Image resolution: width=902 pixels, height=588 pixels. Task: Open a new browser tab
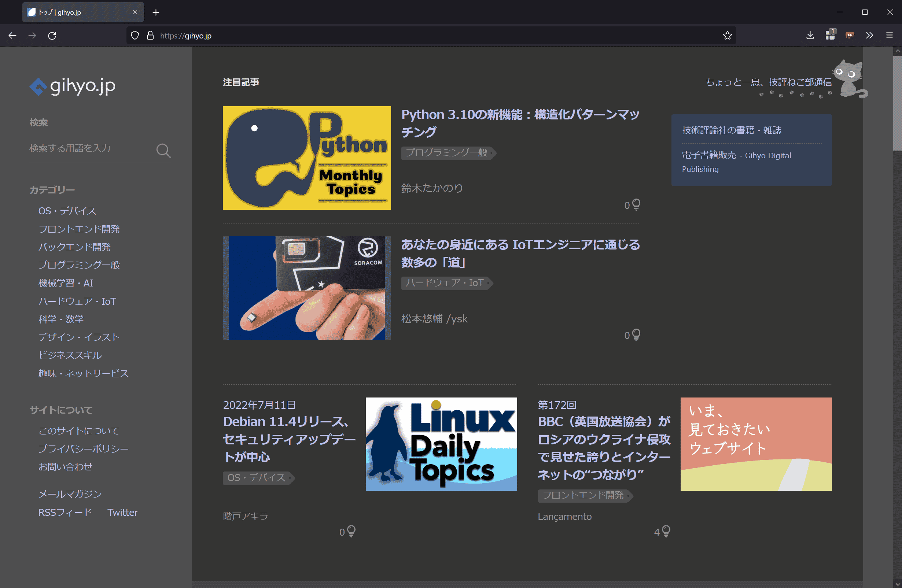point(156,12)
